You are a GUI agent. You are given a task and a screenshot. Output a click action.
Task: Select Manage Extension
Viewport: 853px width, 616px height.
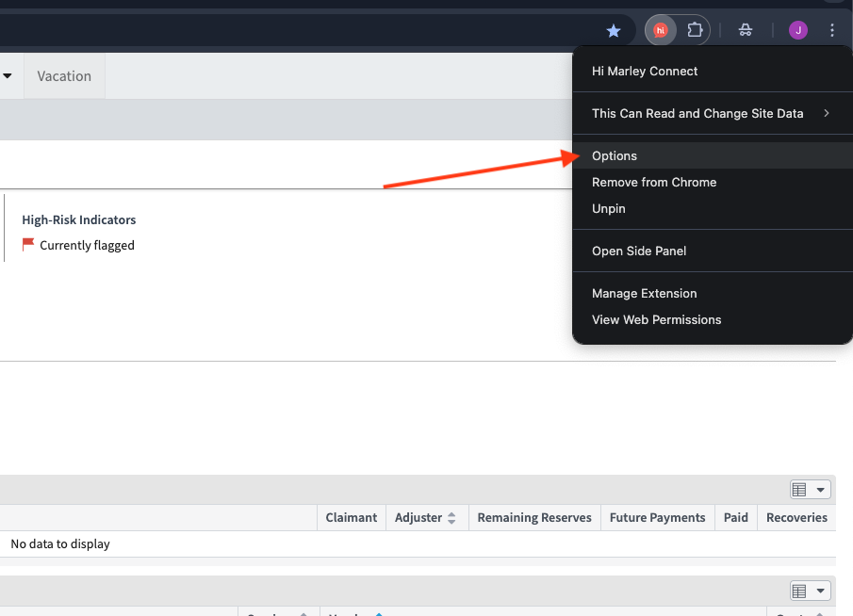[x=644, y=293]
